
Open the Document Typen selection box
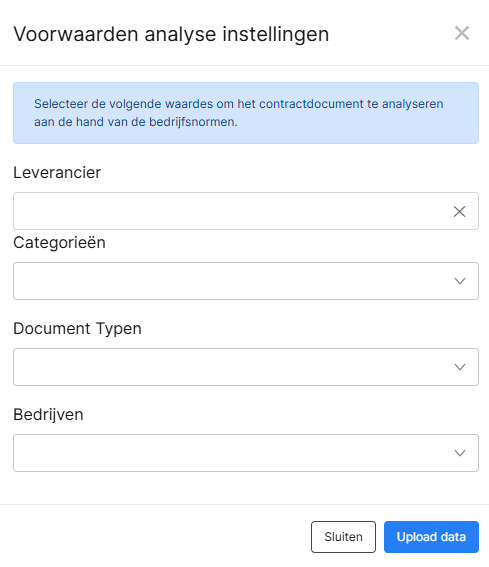tap(246, 367)
